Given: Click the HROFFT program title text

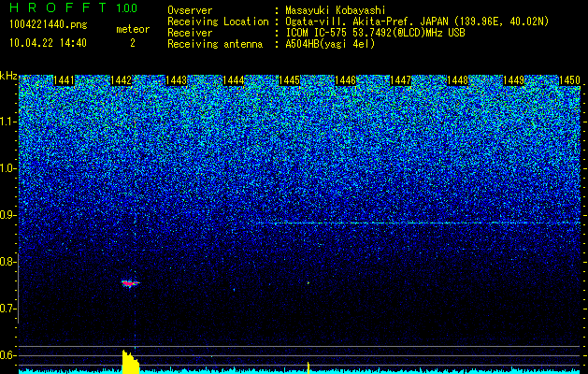Looking at the screenshot, I should coord(60,7).
